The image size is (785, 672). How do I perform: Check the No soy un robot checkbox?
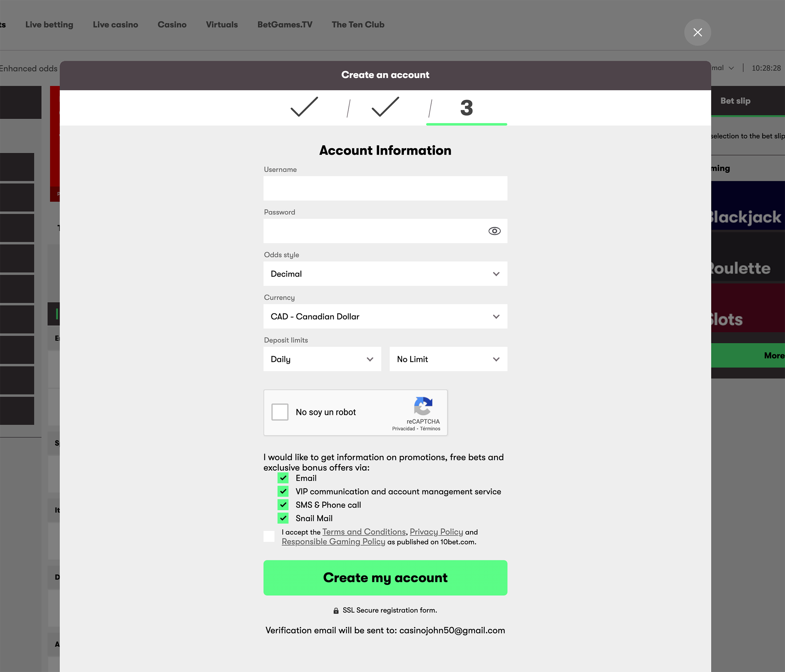[x=280, y=412]
